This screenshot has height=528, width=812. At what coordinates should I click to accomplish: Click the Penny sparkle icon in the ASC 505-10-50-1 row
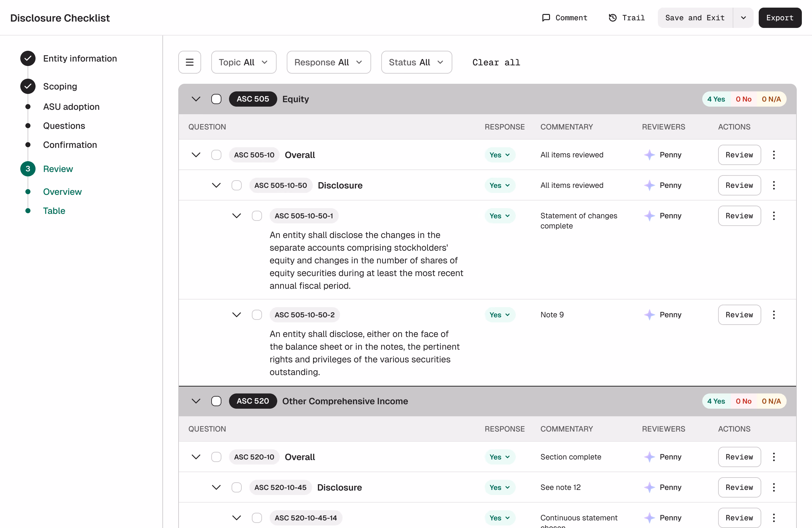click(x=649, y=216)
